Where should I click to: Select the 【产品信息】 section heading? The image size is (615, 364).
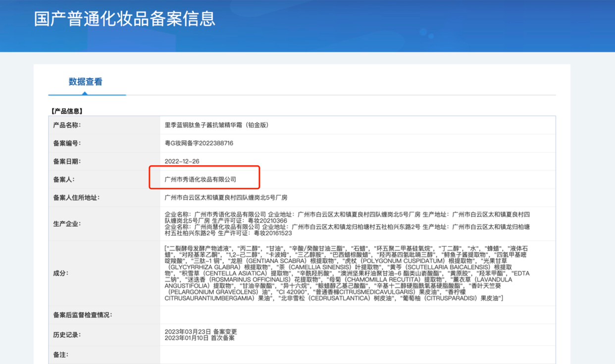[67, 111]
